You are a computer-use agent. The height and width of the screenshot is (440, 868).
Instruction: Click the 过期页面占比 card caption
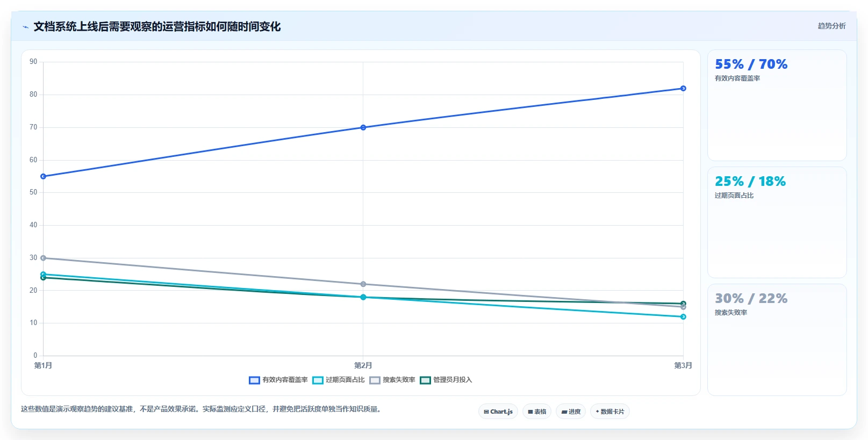pos(734,196)
